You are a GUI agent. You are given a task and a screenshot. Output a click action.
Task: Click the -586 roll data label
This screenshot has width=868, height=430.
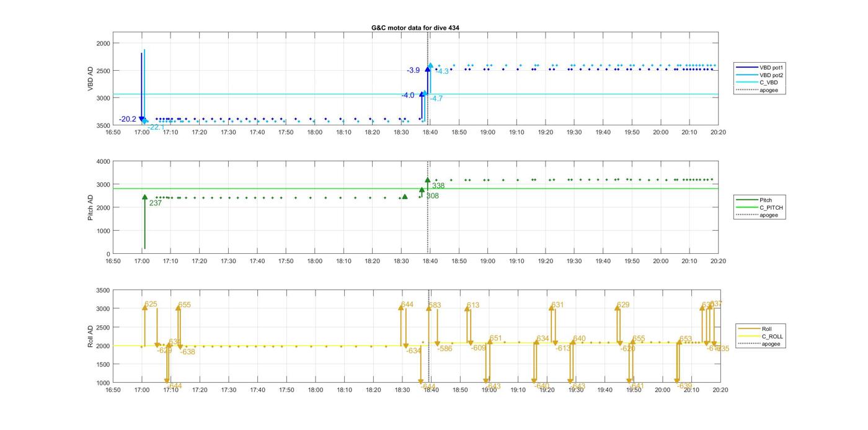click(x=445, y=349)
